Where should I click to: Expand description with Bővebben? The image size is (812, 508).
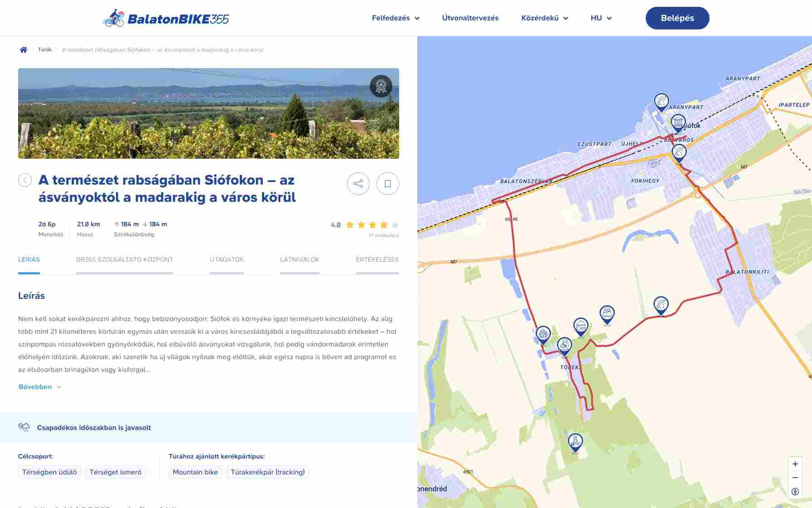click(x=40, y=387)
